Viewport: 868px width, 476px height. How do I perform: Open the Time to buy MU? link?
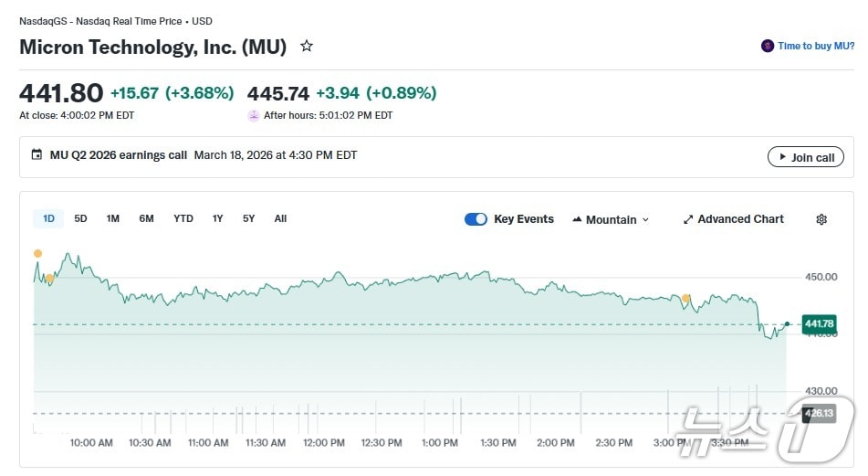(x=816, y=46)
